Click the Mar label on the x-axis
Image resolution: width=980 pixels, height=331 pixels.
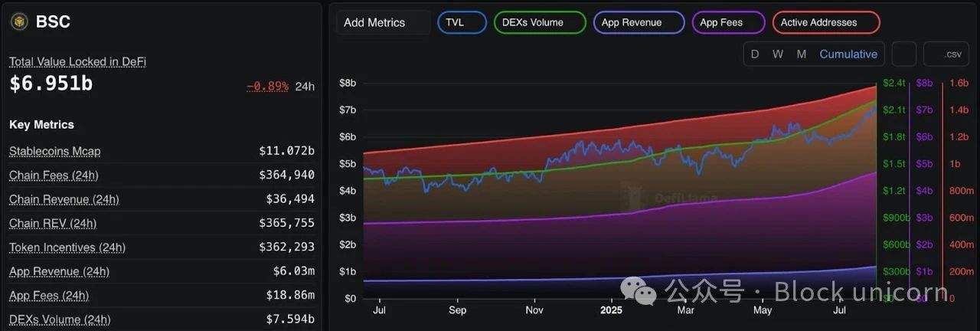click(685, 310)
